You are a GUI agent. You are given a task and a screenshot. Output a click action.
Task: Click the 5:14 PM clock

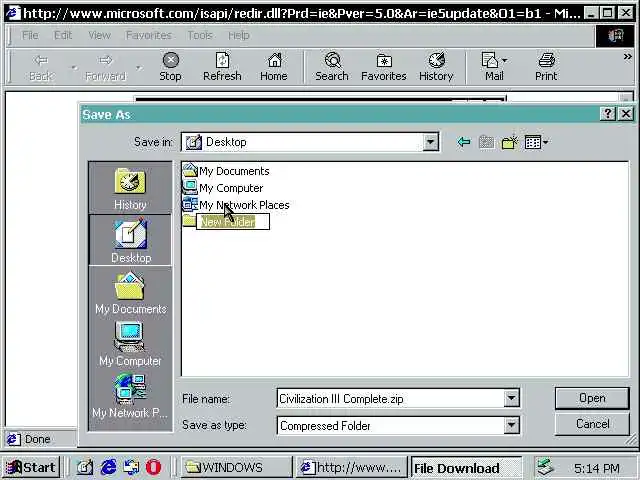coord(596,468)
